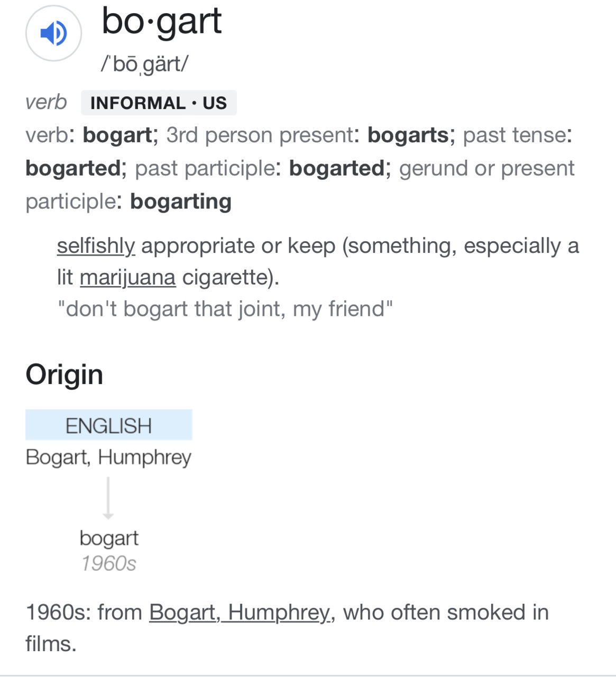Viewport: 616px width, 677px height.
Task: Click the "bogart" node in the origin diagram
Action: [x=108, y=538]
